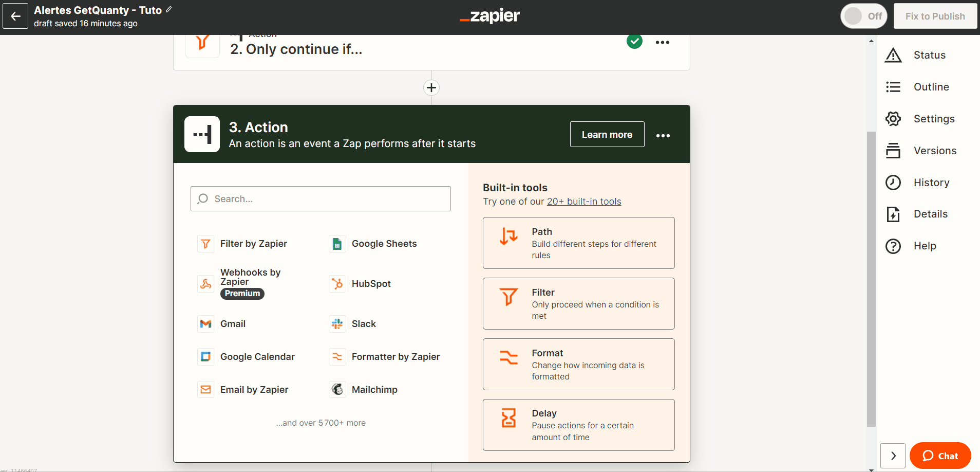Add a step with the plus button
This screenshot has height=472, width=980.
coord(431,87)
